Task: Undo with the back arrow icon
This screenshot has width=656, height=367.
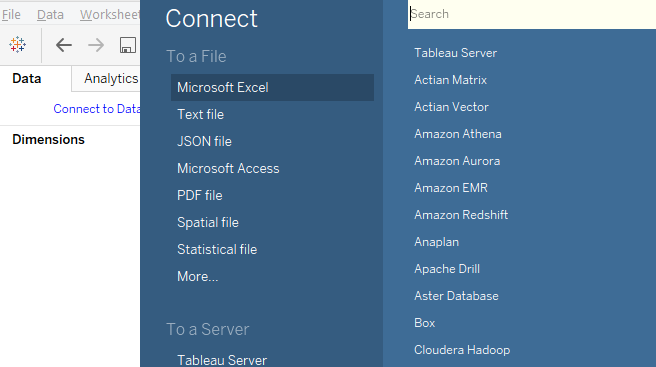Action: point(64,45)
